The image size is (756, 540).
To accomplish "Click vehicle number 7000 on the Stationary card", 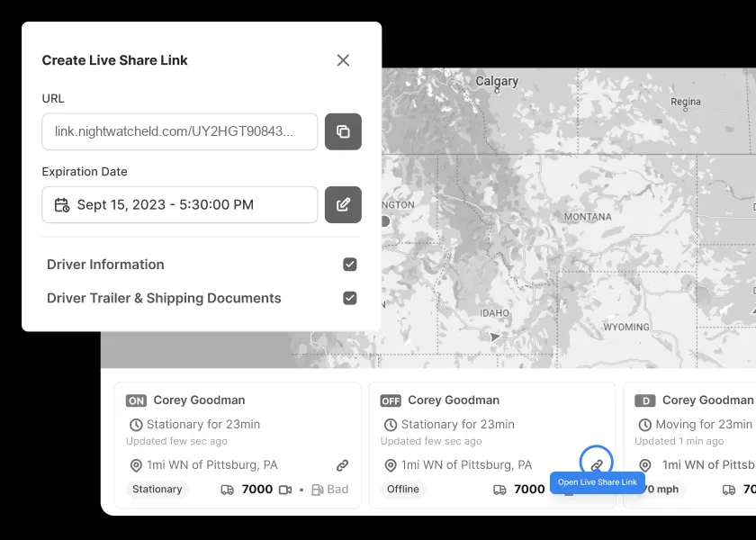I will point(257,490).
